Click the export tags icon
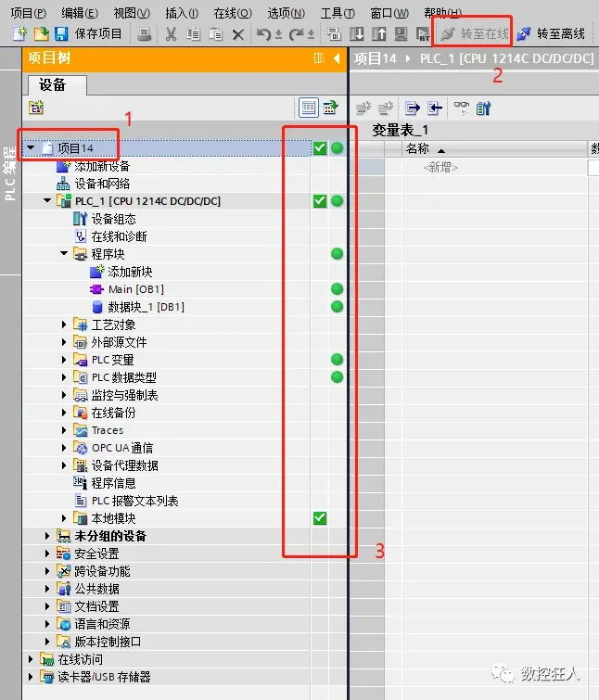 click(x=413, y=108)
